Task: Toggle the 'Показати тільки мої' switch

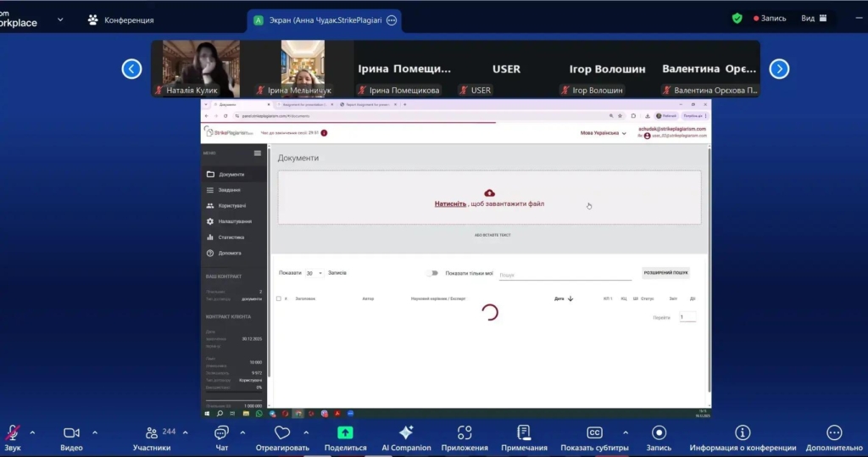Action: coord(433,273)
